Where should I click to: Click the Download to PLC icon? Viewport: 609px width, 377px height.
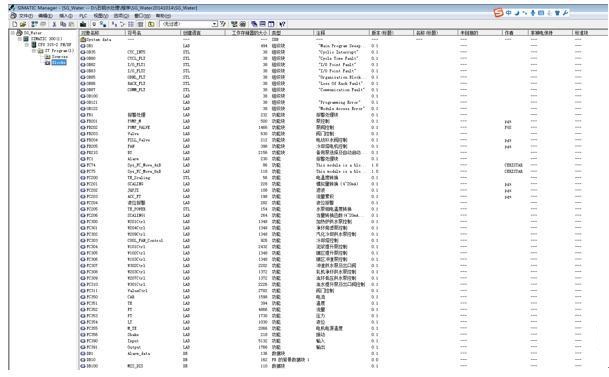83,24
